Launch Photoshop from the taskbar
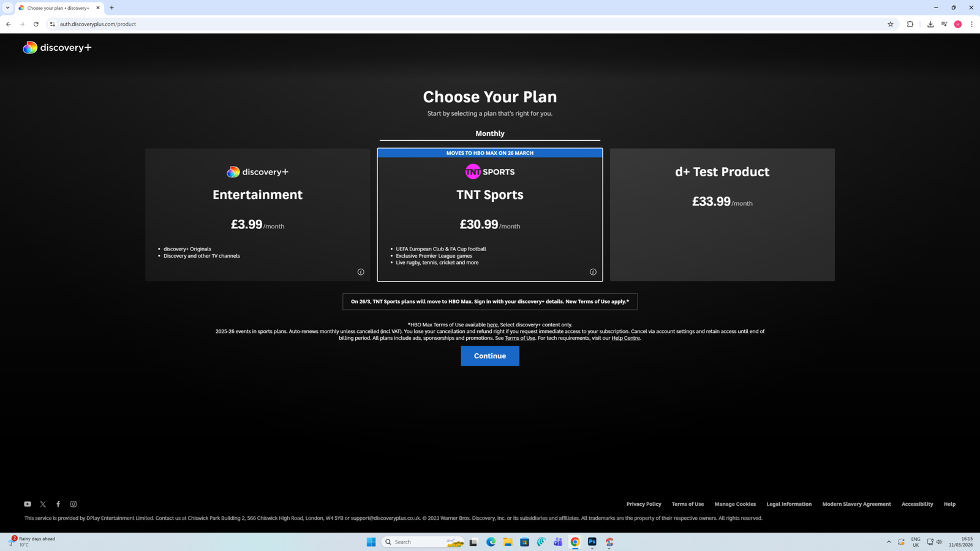The image size is (980, 551). 591,542
